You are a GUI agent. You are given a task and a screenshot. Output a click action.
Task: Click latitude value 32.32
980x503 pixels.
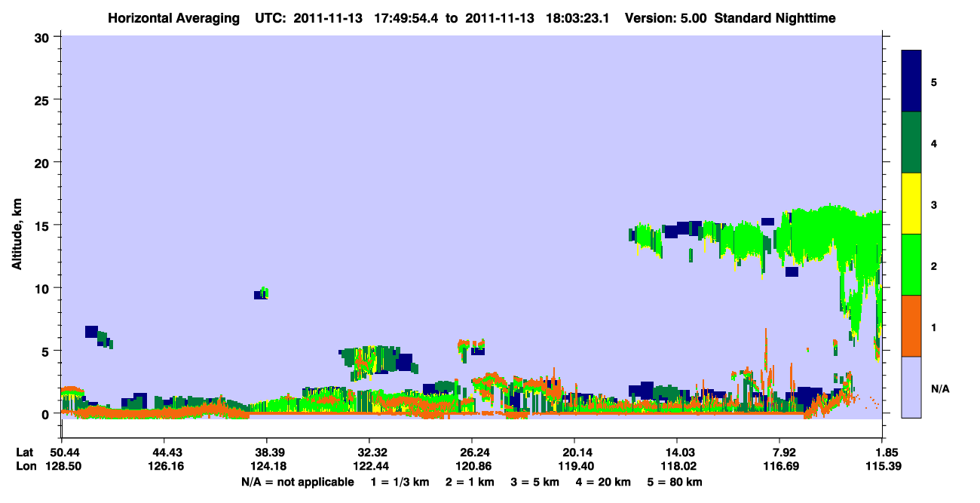(x=369, y=452)
